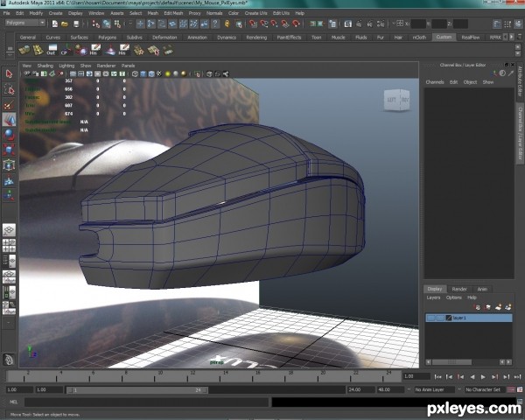Switch to the Anim layer tab

(482, 289)
